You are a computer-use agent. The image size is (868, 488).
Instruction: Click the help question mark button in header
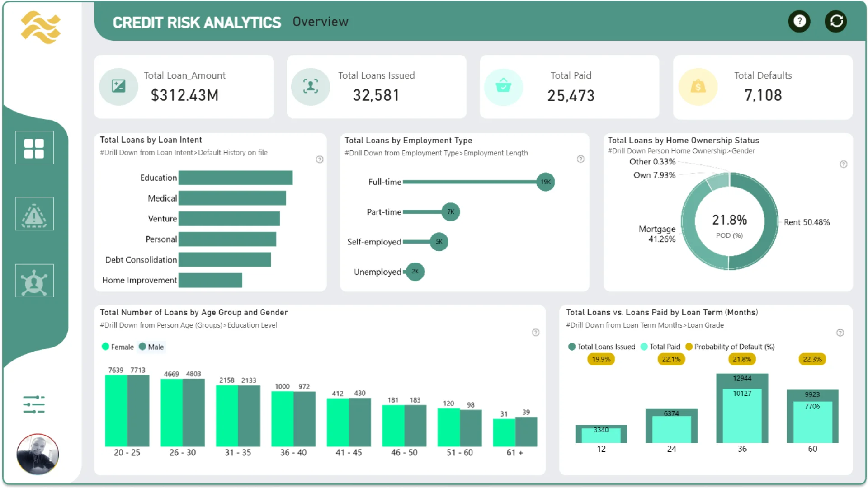tap(799, 21)
